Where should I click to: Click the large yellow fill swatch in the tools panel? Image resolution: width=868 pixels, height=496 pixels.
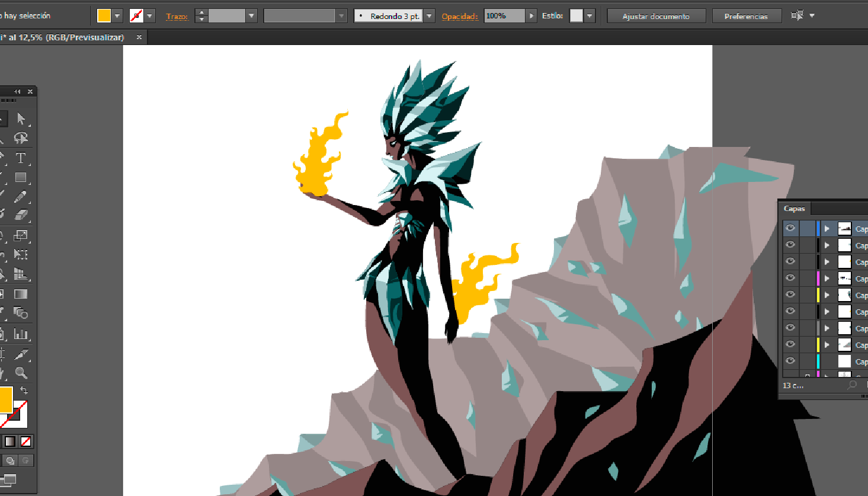click(x=5, y=399)
